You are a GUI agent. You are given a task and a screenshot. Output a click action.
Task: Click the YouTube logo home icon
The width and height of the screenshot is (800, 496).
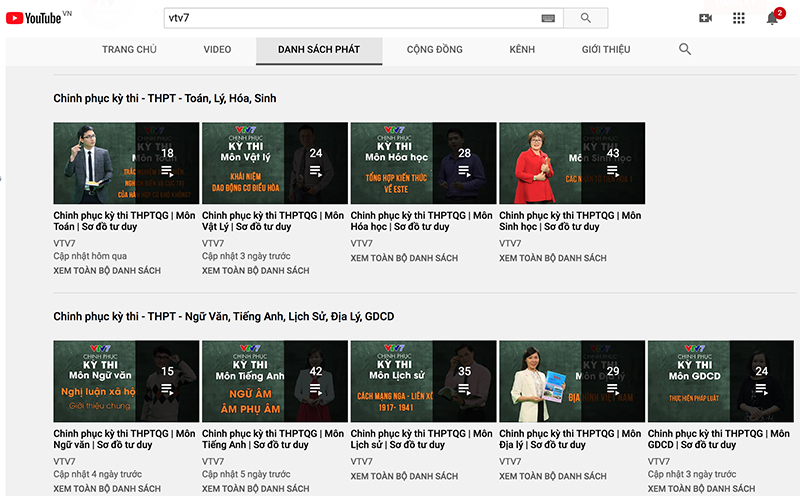tap(33, 18)
